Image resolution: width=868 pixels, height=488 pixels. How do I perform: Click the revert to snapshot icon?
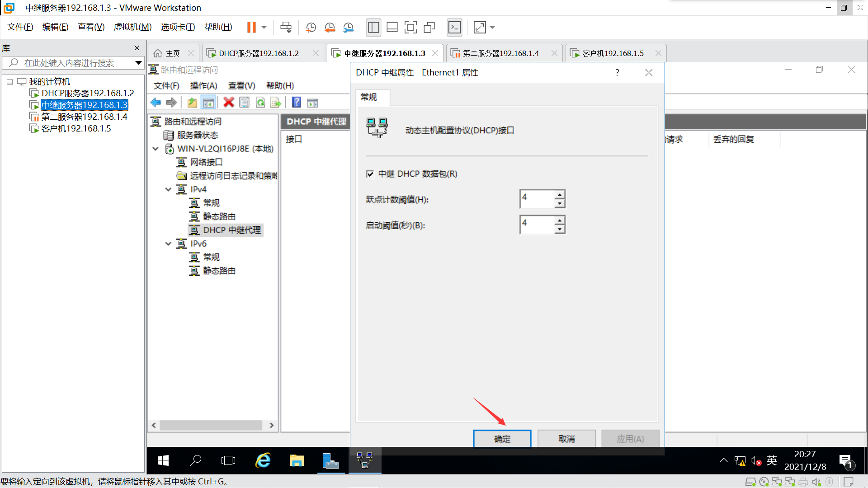tap(330, 28)
